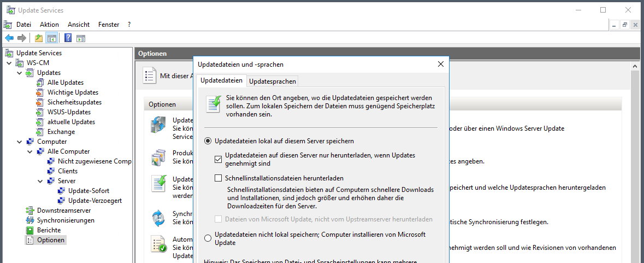This screenshot has height=263, width=644.
Task: Close the Updatedateien und -sprachen dialog
Action: pos(441,64)
